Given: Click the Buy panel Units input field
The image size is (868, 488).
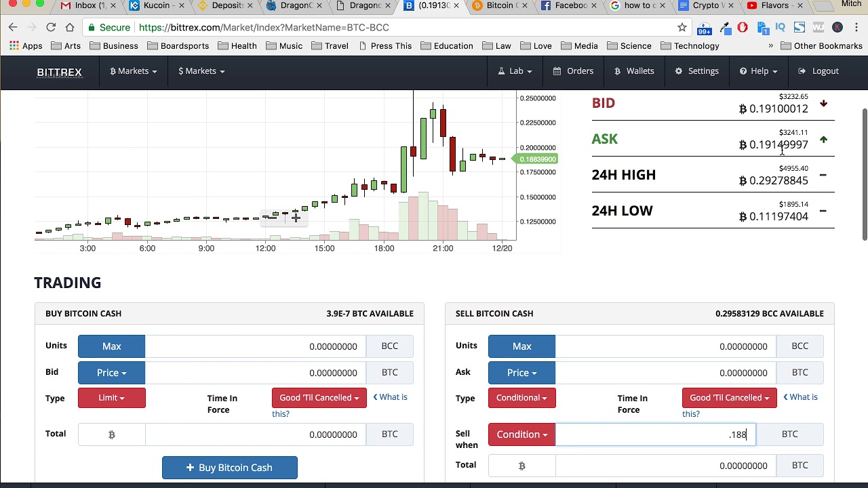Looking at the screenshot, I should [255, 346].
